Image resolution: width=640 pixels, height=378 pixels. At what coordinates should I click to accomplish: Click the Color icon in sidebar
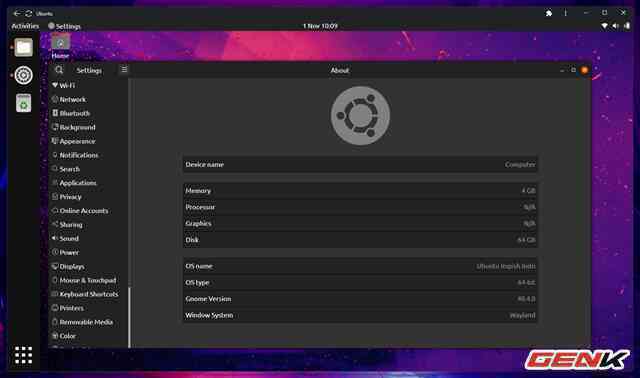pos(55,336)
